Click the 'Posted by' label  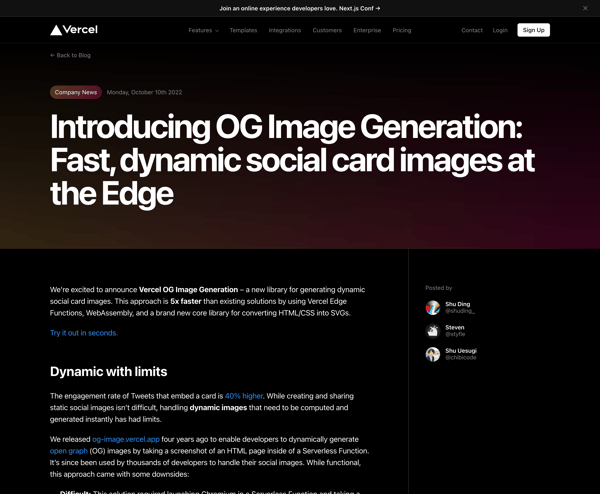point(439,288)
